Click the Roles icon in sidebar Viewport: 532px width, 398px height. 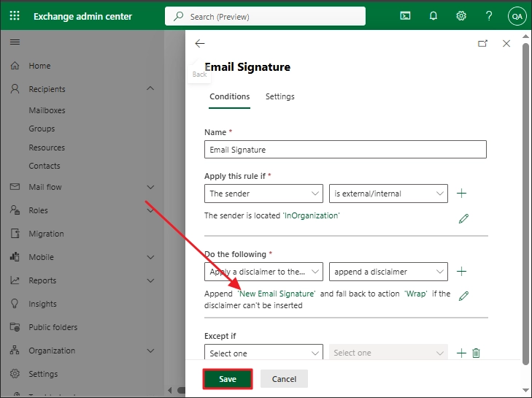pos(15,210)
